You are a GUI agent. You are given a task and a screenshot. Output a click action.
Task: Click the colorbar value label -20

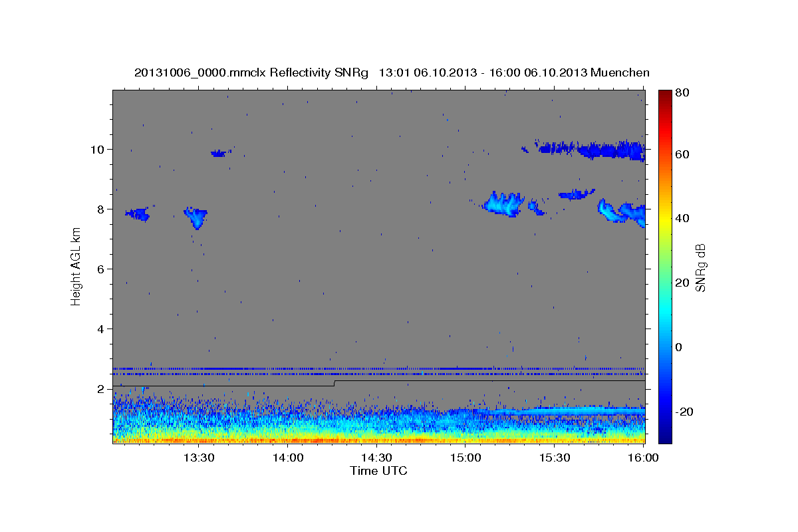tap(685, 412)
